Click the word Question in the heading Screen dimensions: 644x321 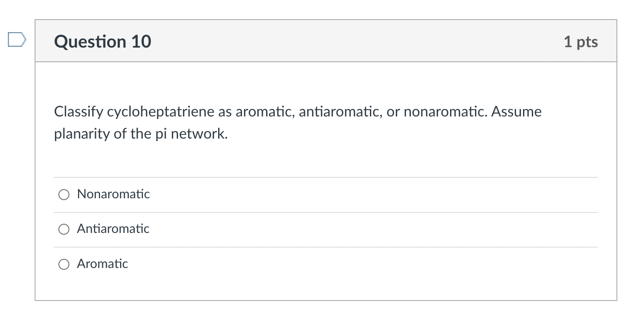[x=91, y=42]
